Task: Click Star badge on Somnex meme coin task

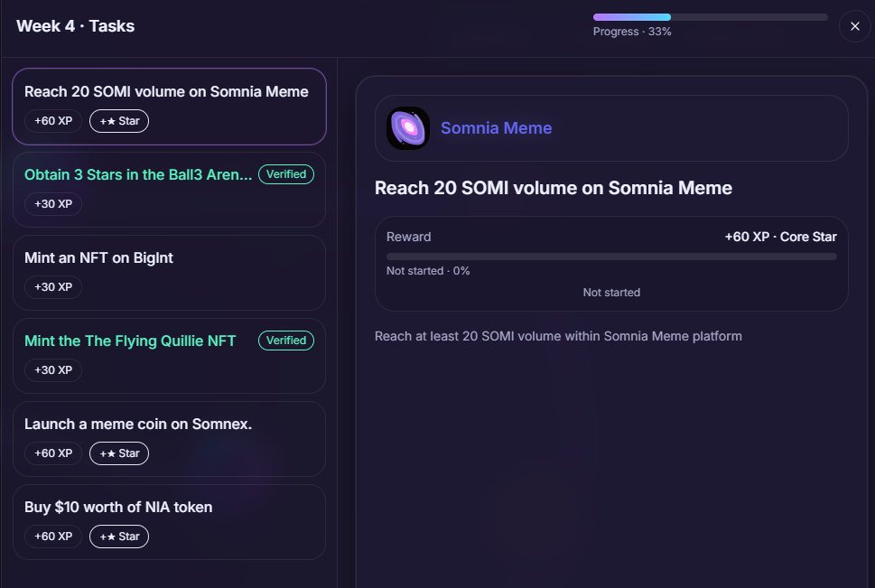Action: (119, 453)
